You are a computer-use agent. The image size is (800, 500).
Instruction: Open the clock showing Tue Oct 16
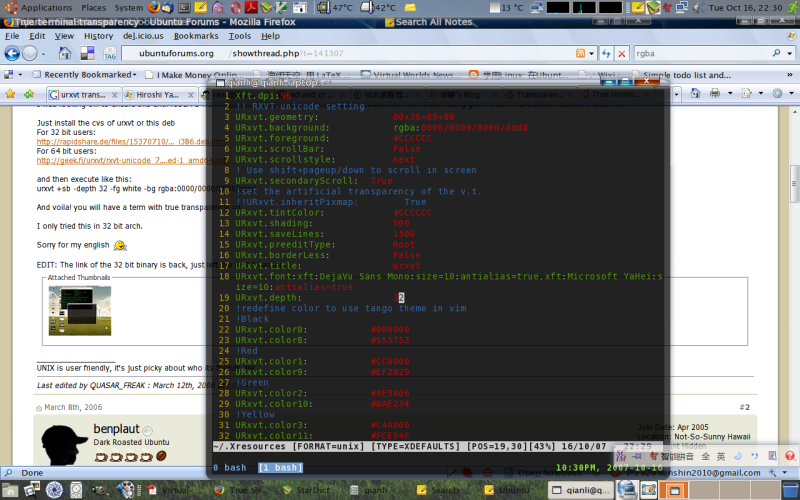pos(745,8)
